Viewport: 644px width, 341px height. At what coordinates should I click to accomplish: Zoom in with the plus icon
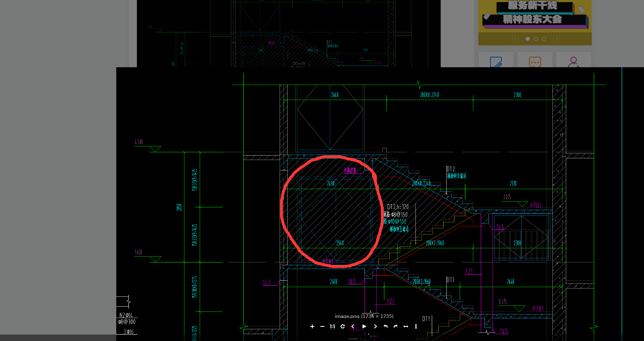pos(312,326)
